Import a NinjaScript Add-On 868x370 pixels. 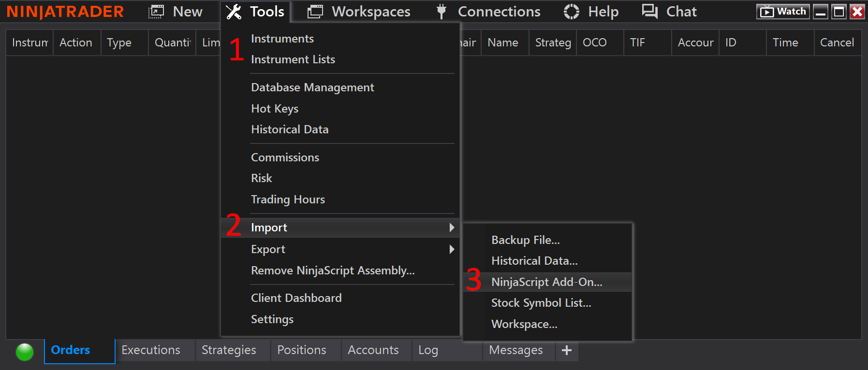click(547, 282)
